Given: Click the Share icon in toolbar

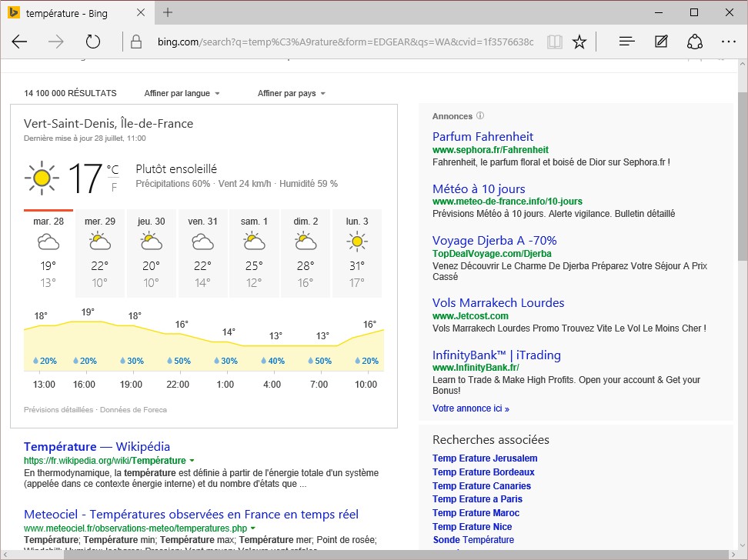Looking at the screenshot, I should [695, 42].
